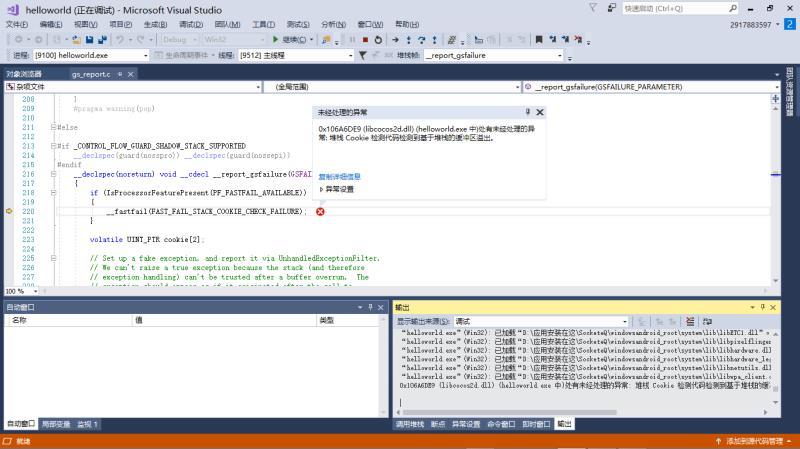Save the current file icon
Screen dimensions: 800x449
coord(90,40)
